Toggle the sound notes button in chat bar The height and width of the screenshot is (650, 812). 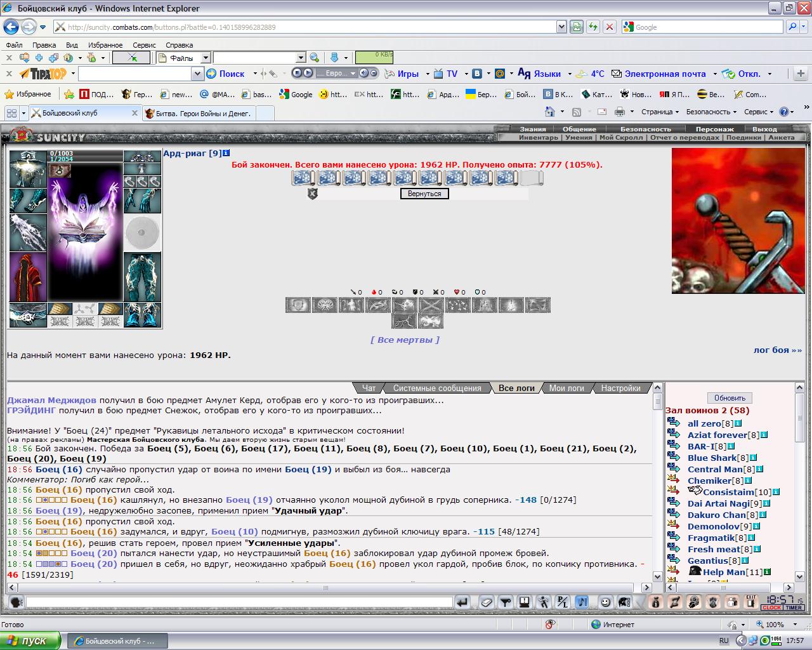tap(582, 602)
